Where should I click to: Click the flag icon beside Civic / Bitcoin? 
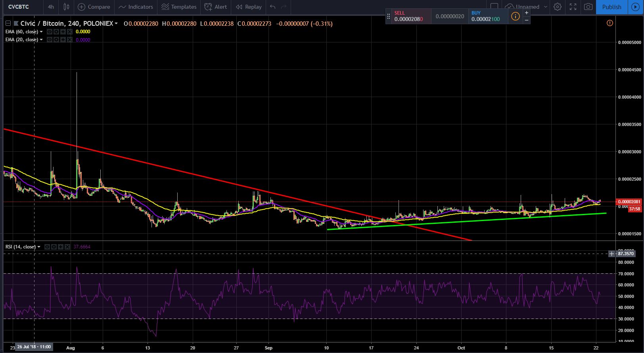16,24
